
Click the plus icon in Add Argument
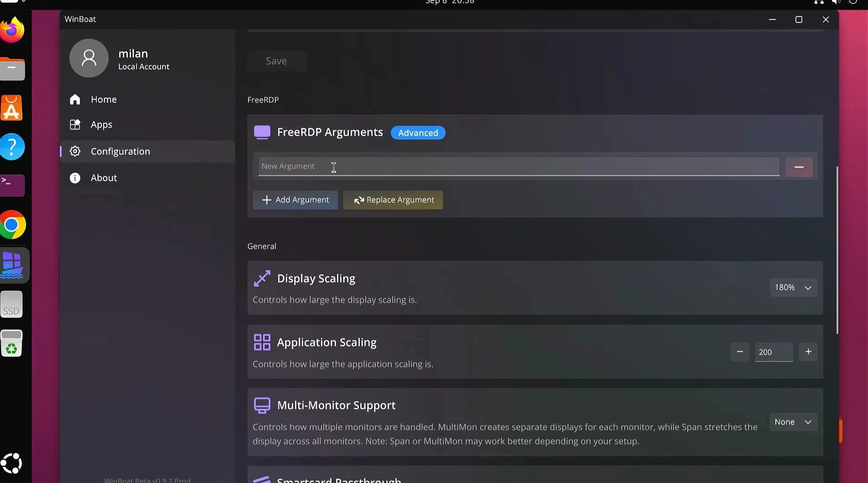[266, 200]
